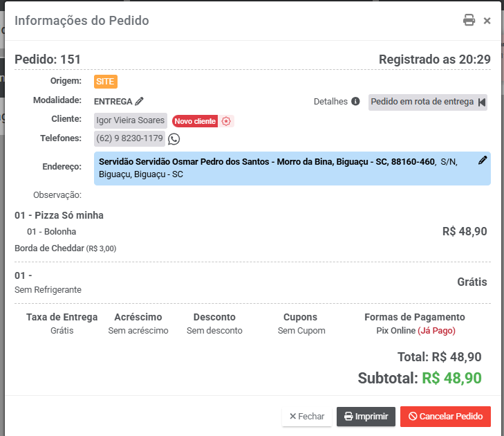Click the Novo cliente badge
Screen dimensions: 504x436
(195, 121)
